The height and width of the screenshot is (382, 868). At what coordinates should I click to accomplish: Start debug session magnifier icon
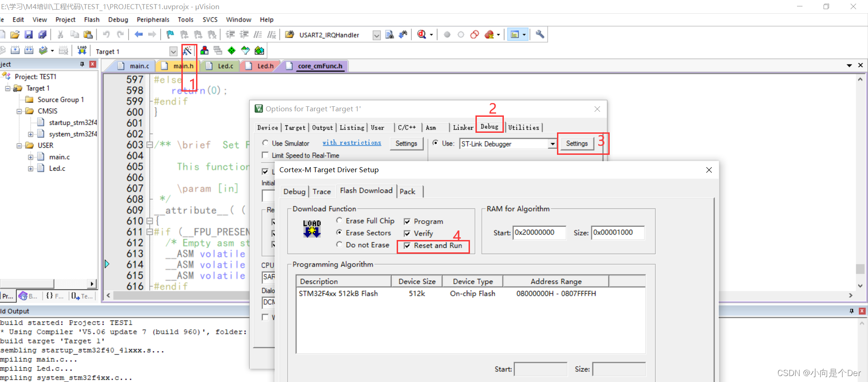(x=422, y=35)
